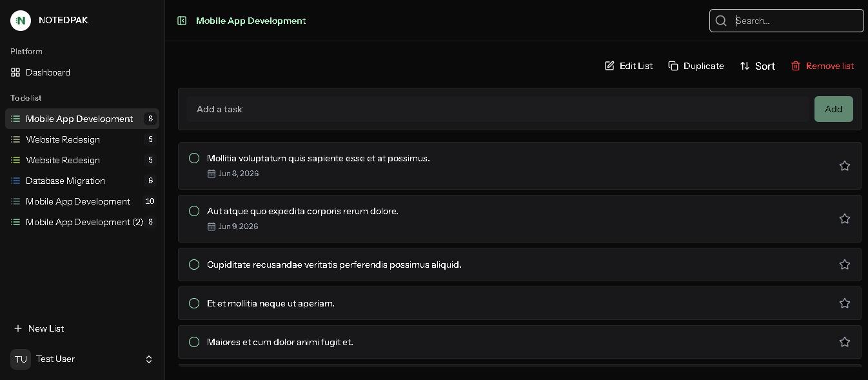Click the up-down arrows icon beside Sort

745,66
